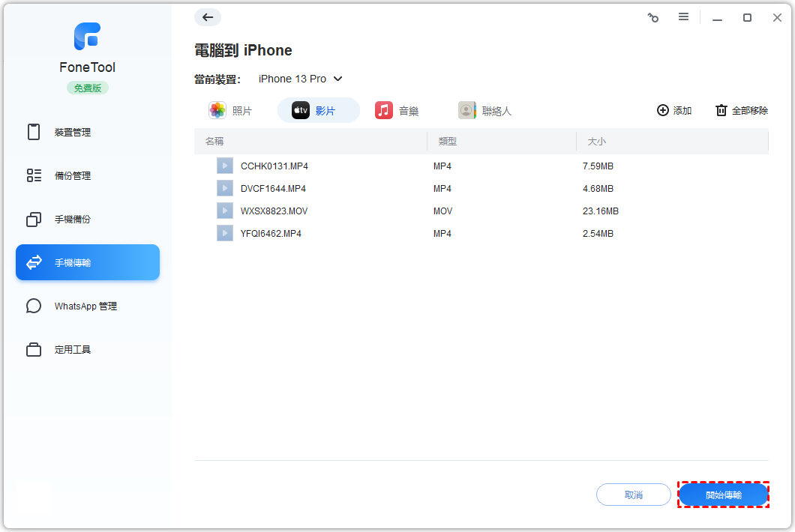Open WhatsApp 管理 in the sidebar
This screenshot has width=795, height=532.
(87, 306)
